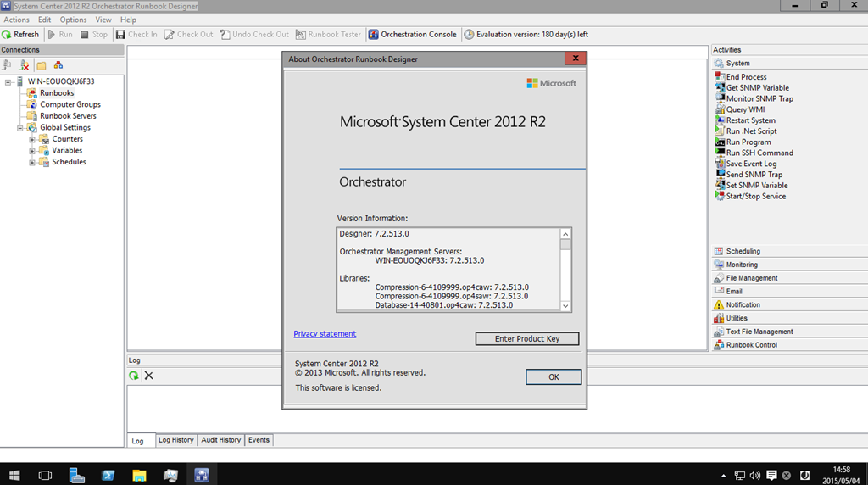This screenshot has height=485, width=868.
Task: Click the runbook icon in Connections toolbar
Action: [x=58, y=65]
